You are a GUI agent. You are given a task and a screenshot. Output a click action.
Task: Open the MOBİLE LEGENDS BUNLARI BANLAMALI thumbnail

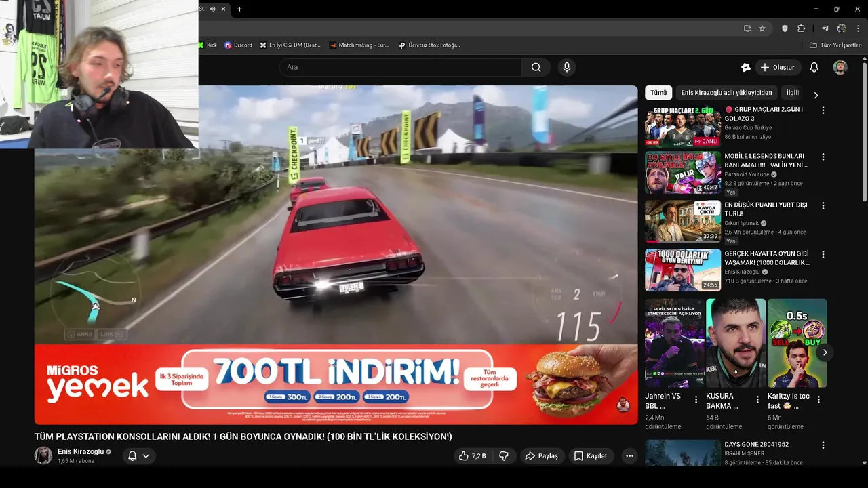pos(683,173)
